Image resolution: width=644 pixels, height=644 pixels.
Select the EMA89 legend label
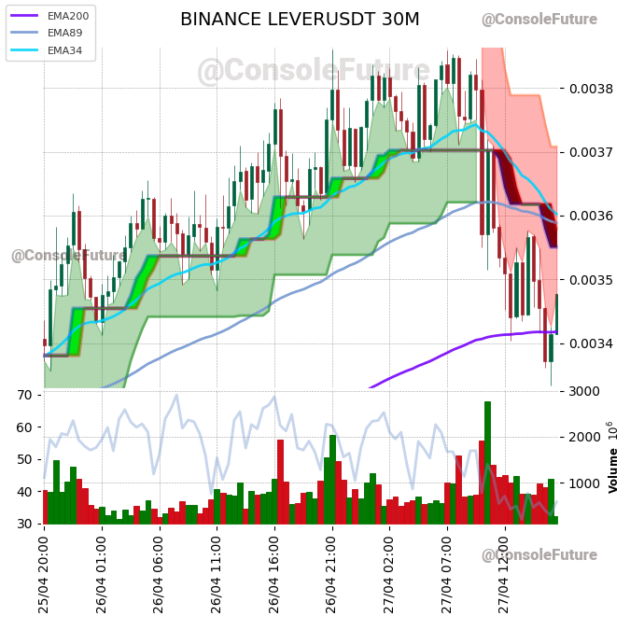coord(65,33)
